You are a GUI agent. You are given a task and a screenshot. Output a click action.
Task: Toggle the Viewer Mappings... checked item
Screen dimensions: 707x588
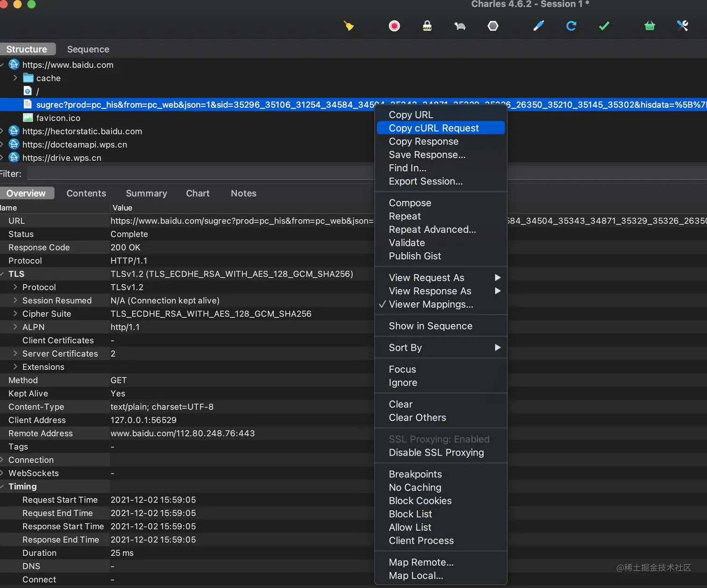(x=440, y=304)
